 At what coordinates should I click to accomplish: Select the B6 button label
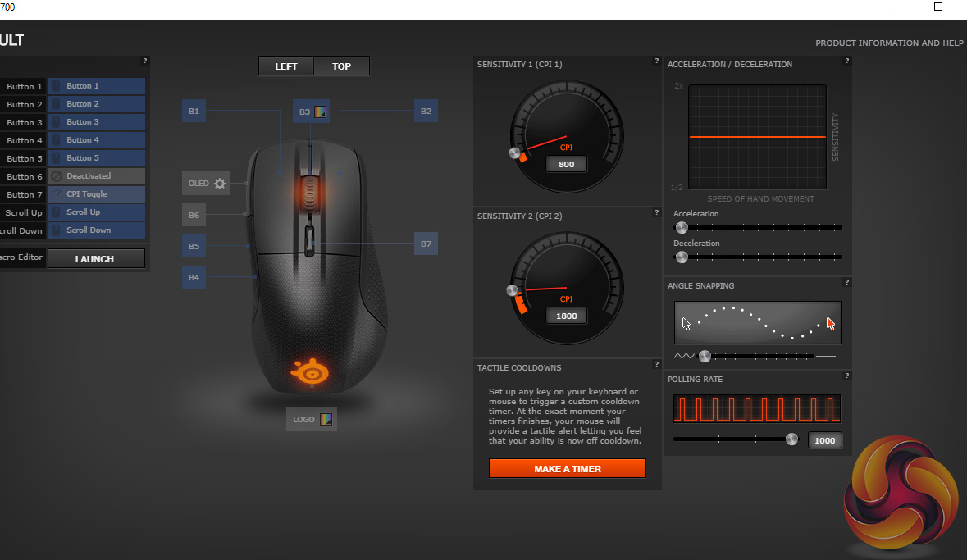[194, 216]
